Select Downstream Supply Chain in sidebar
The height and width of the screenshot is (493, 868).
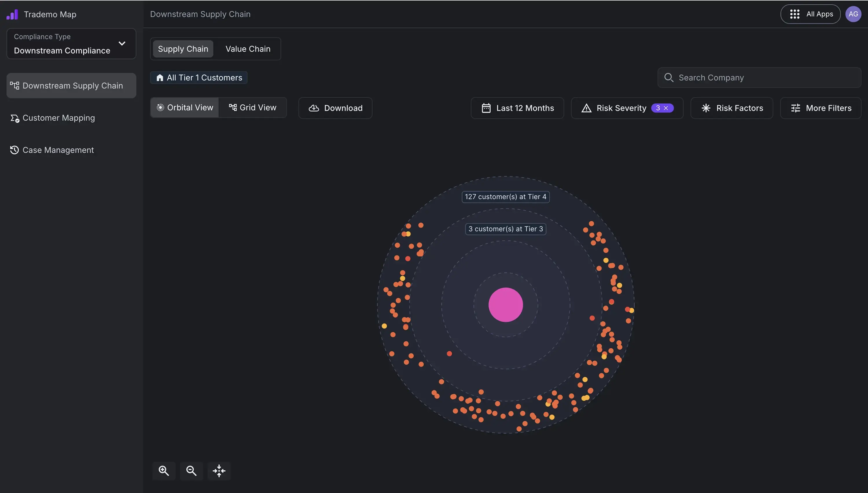point(71,86)
